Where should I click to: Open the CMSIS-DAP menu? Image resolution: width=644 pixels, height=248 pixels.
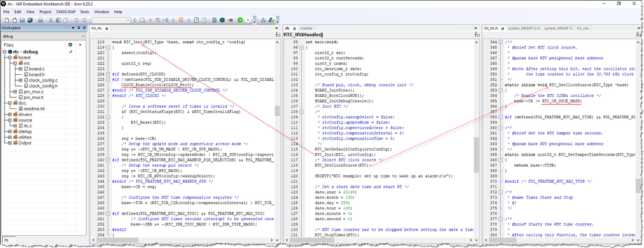pos(65,12)
